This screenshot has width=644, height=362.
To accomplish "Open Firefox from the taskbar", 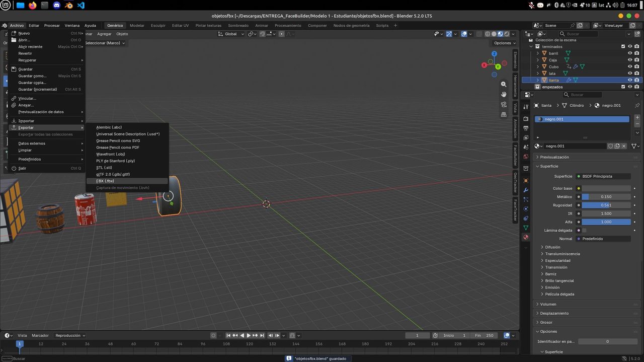I will 33,5.
